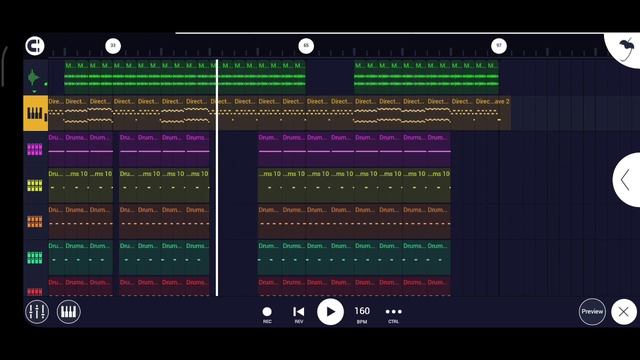This screenshot has width=640, height=360.
Task: Jump to the bar 33 marker
Action: pos(113,46)
